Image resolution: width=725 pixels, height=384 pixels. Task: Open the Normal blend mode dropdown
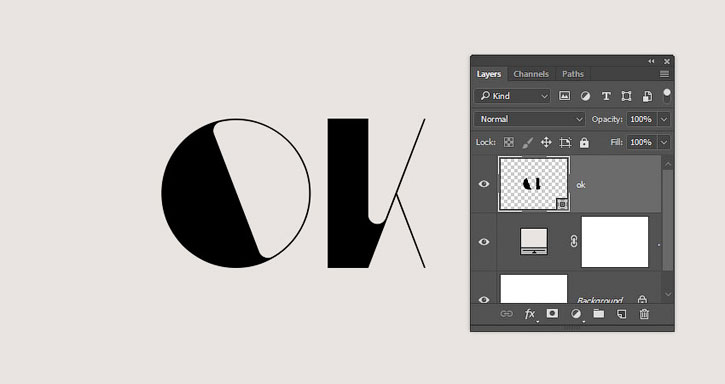tap(530, 119)
